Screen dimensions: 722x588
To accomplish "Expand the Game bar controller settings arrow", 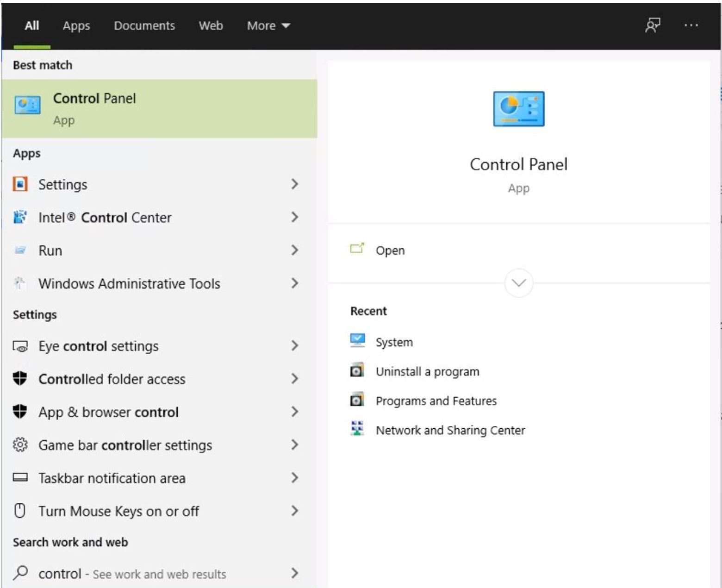I will tap(295, 445).
